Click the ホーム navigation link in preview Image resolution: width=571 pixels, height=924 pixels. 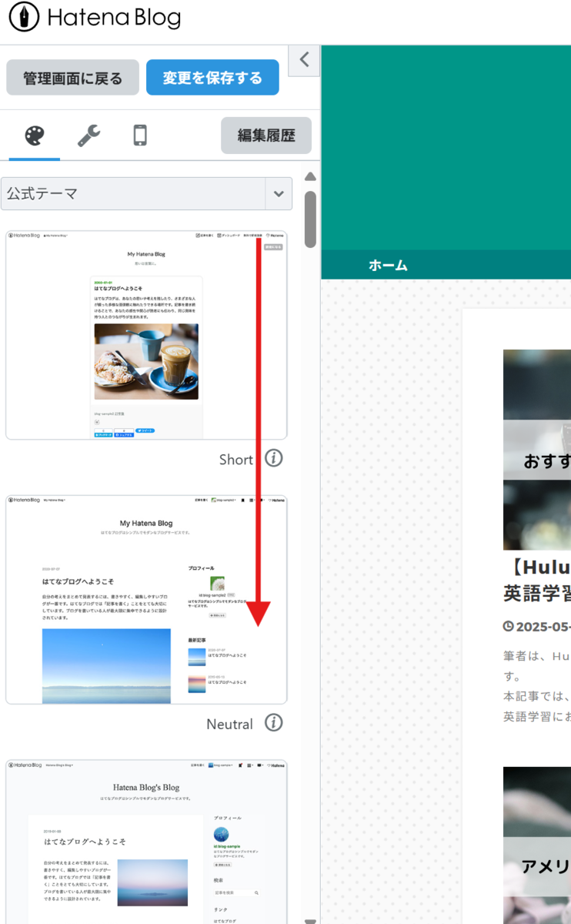click(388, 265)
